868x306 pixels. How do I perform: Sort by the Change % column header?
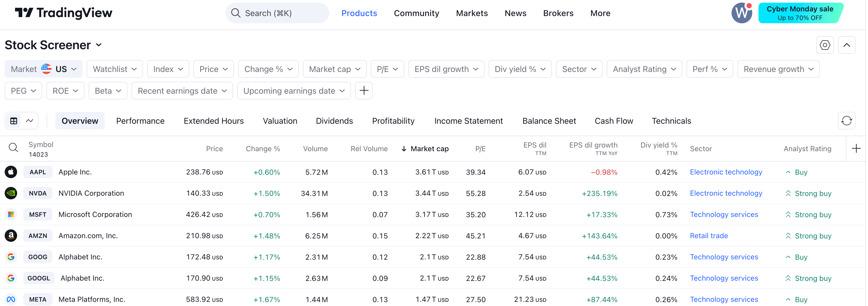point(263,149)
